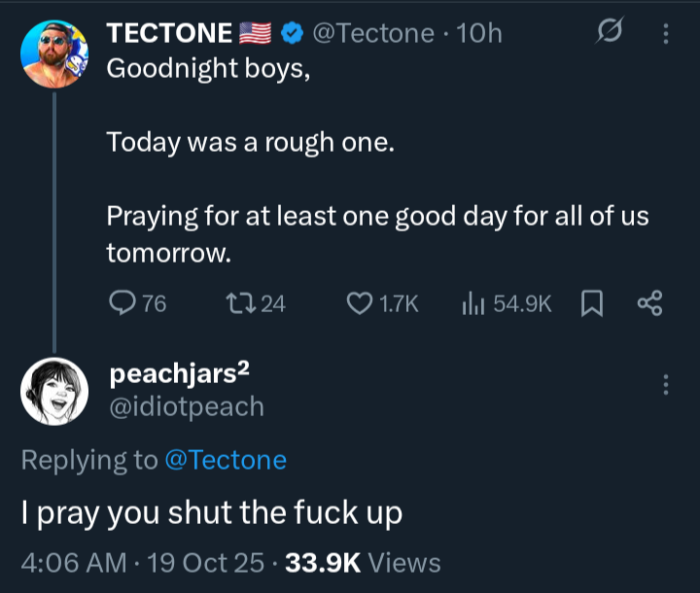Open more options on peachjars reply
This screenshot has width=700, height=593.
coord(666,384)
